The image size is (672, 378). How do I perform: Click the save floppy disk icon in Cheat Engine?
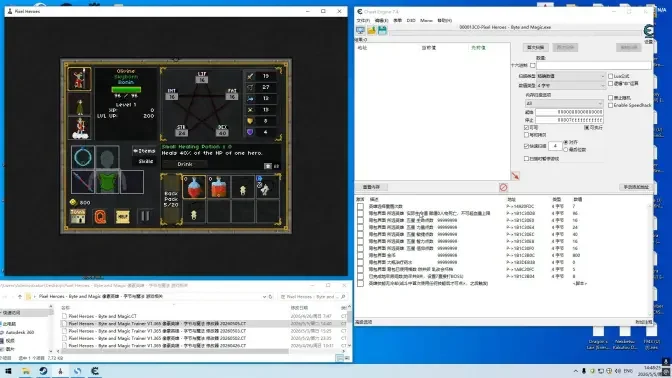click(382, 30)
